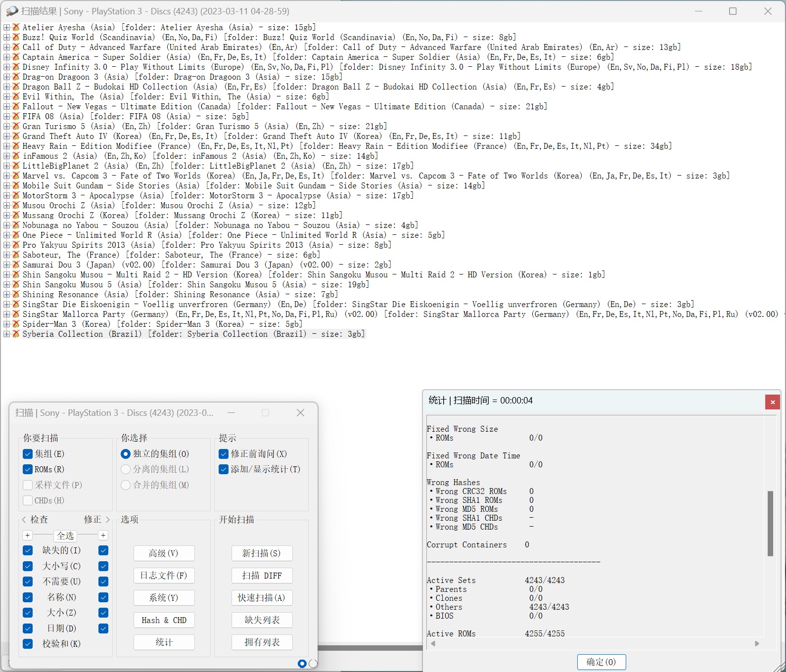Click the status icon beside FIFA 08 (Asia)
This screenshot has height=672, width=786.
coord(16,117)
